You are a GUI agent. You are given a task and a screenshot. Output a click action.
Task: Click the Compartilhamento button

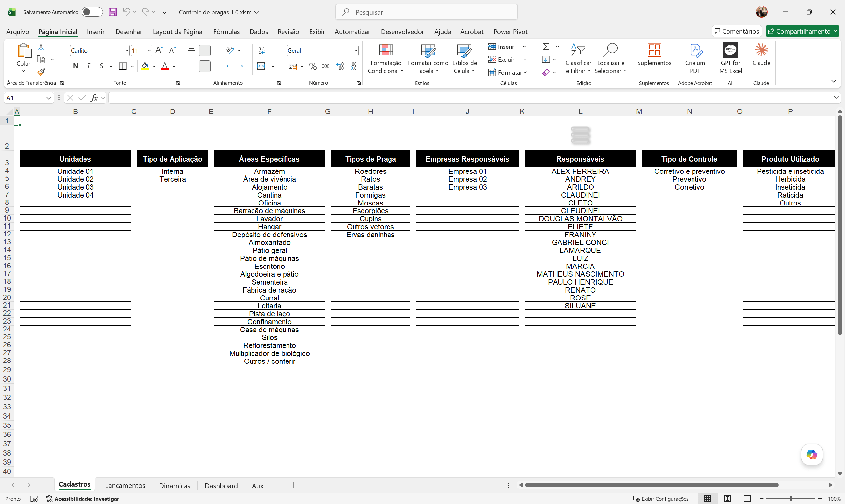click(802, 31)
